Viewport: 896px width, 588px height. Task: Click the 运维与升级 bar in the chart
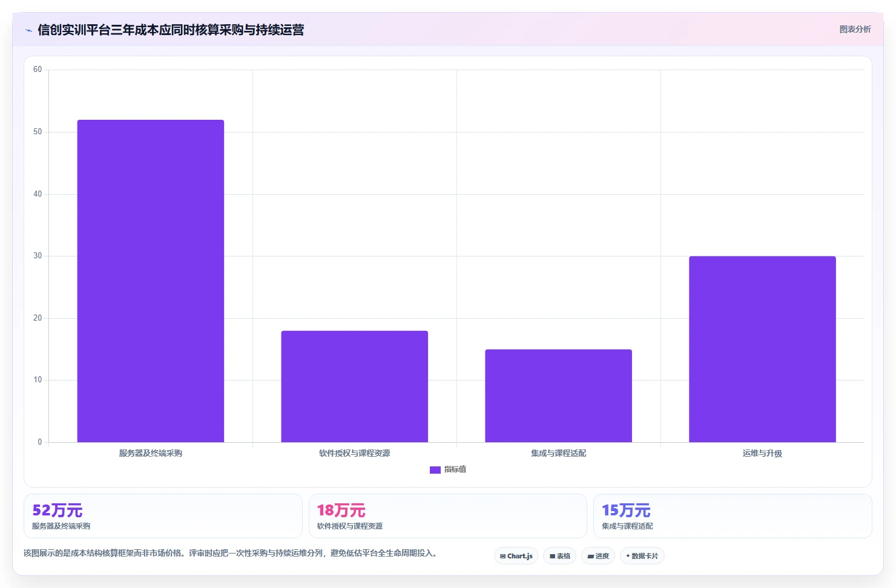coord(762,349)
